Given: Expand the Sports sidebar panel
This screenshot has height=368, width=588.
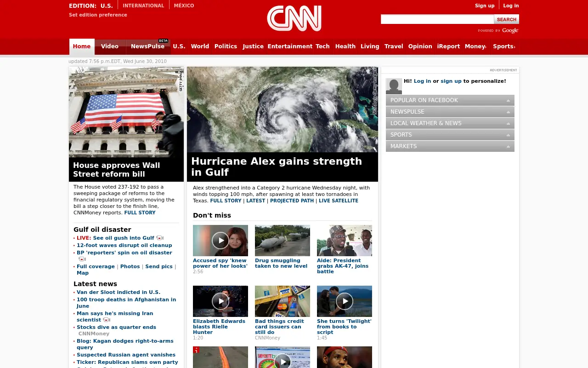Looking at the screenshot, I should point(450,135).
